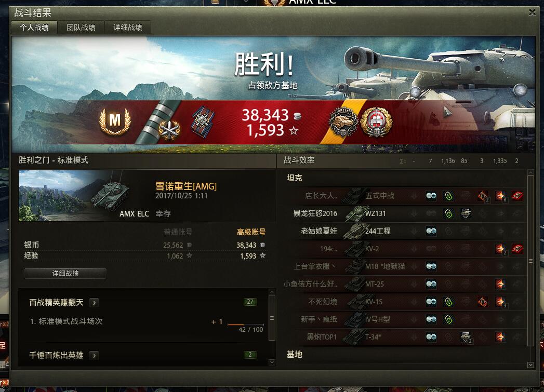Click the assist-track icon on T-34 row
This screenshot has height=392, width=544.
(x=466, y=336)
